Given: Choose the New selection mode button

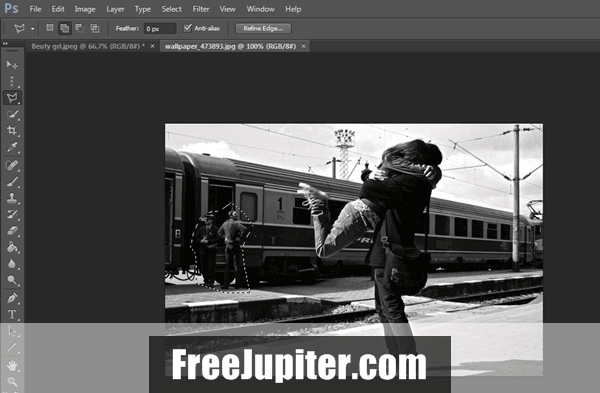Looking at the screenshot, I should [50, 28].
